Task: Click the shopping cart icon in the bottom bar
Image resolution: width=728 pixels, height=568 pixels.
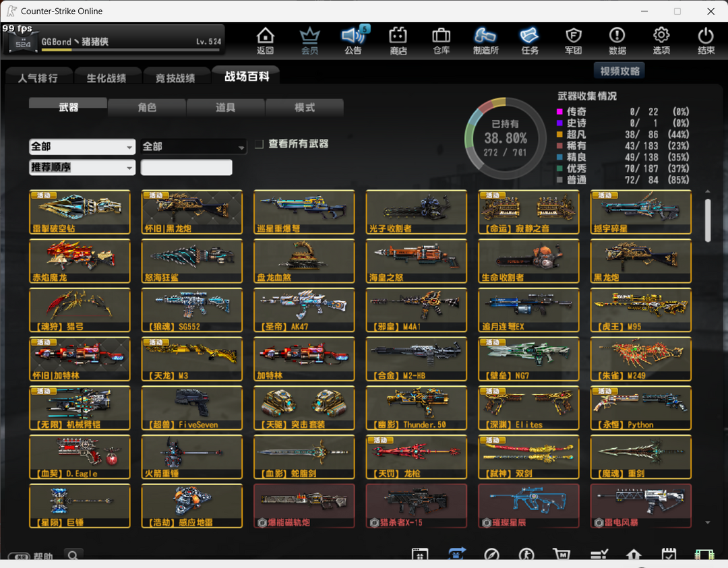Action: (x=562, y=555)
